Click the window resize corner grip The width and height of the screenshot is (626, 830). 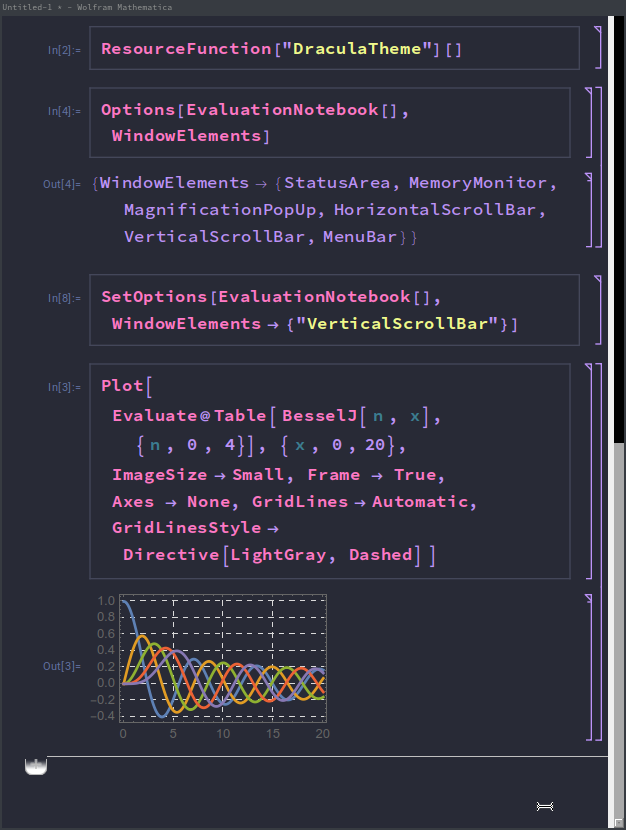(619, 824)
